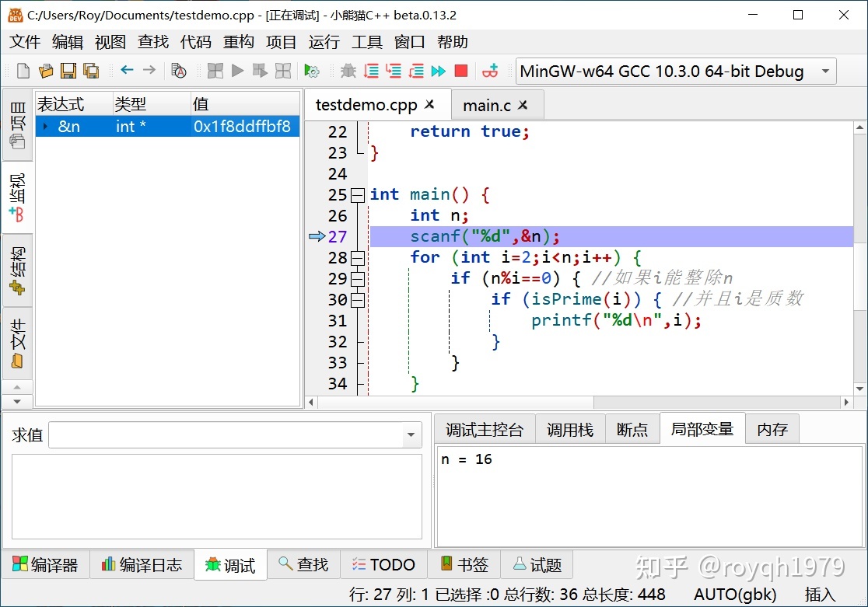Open the 运行 menu
This screenshot has height=607, width=868.
click(324, 42)
